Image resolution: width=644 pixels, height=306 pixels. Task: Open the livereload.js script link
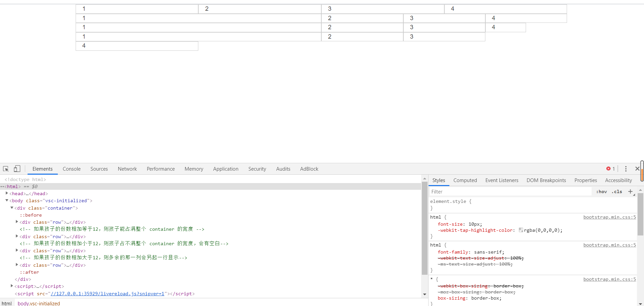pyautogui.click(x=108, y=294)
